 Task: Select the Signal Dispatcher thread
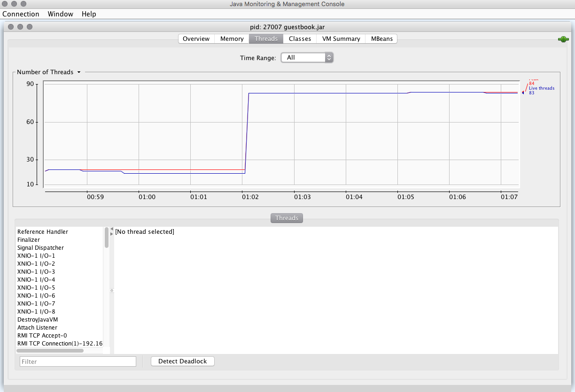[59, 248]
